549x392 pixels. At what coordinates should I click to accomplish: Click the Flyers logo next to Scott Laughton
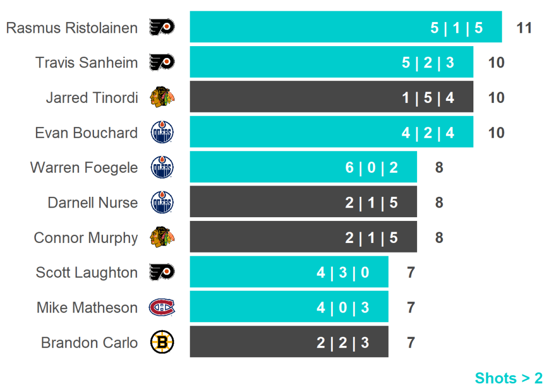pos(162,272)
